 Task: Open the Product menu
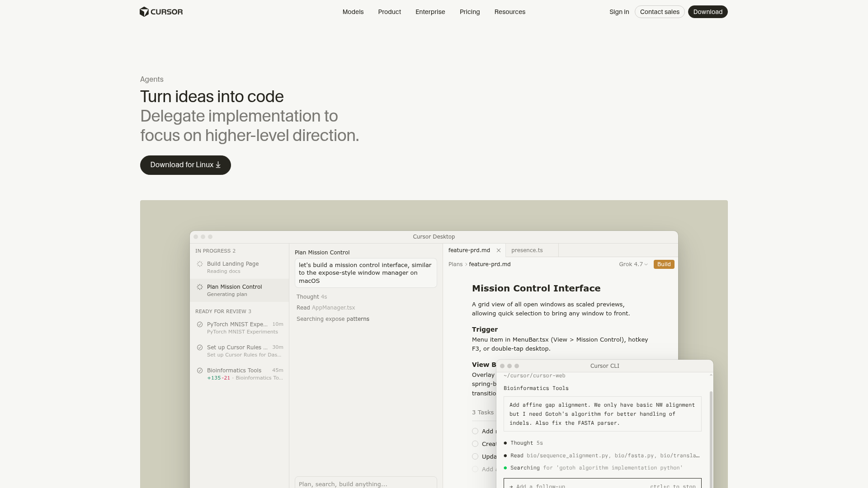click(390, 12)
